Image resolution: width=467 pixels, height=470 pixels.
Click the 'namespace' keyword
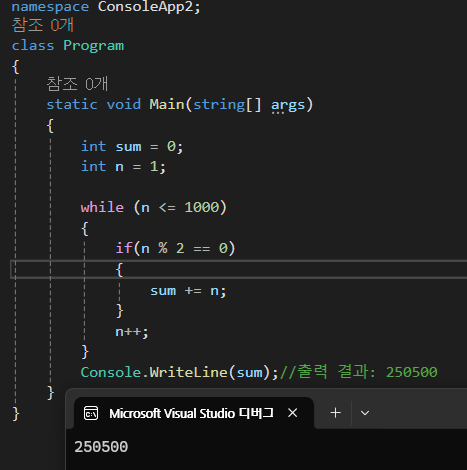[50, 7]
